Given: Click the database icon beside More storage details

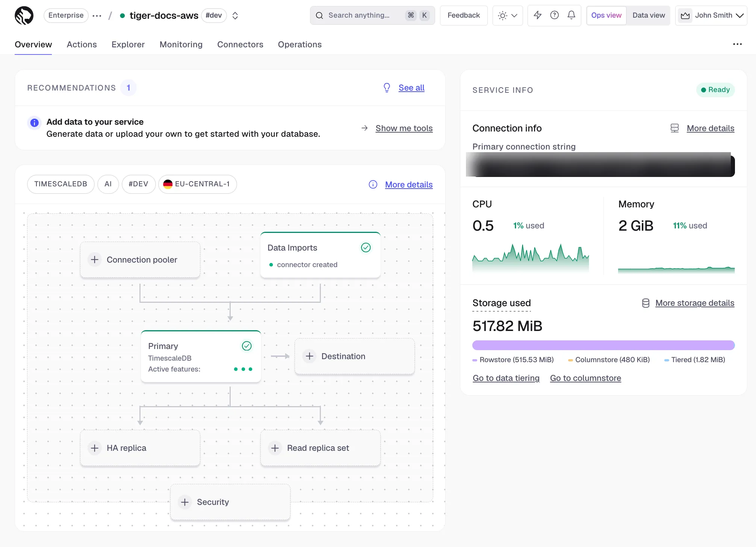Looking at the screenshot, I should [x=646, y=303].
